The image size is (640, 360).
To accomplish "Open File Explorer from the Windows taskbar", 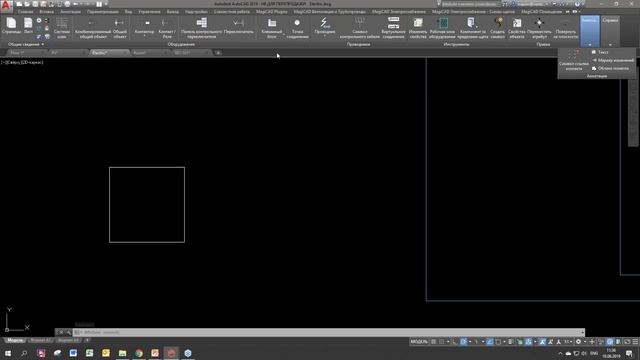I will [122, 353].
